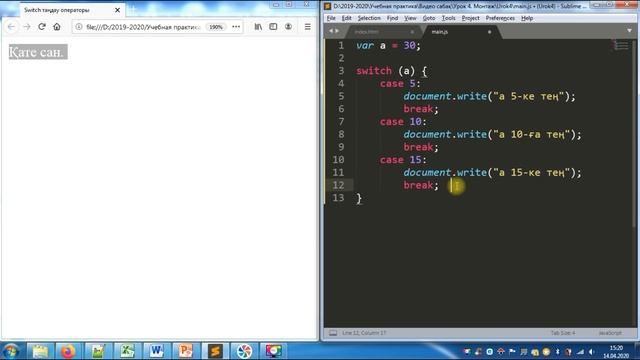
Task: Click Firefox forward arrow button
Action: pyautogui.click(x=27, y=27)
